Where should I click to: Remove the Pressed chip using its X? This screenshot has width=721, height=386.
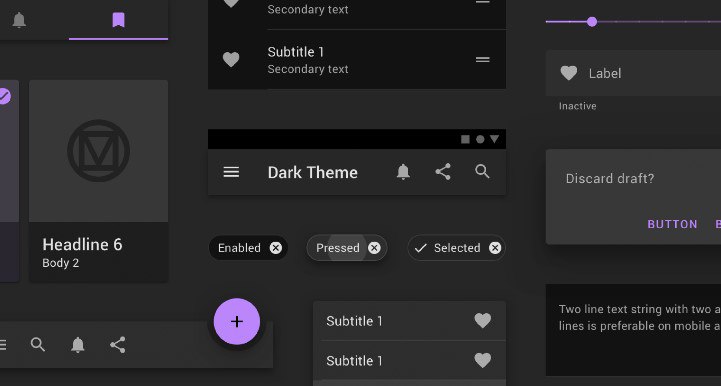pyautogui.click(x=374, y=248)
